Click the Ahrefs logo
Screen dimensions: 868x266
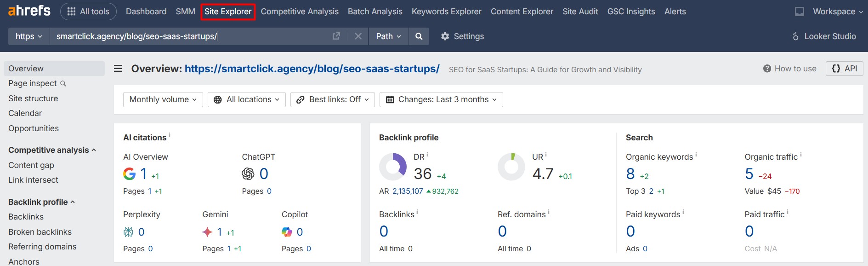click(x=29, y=11)
